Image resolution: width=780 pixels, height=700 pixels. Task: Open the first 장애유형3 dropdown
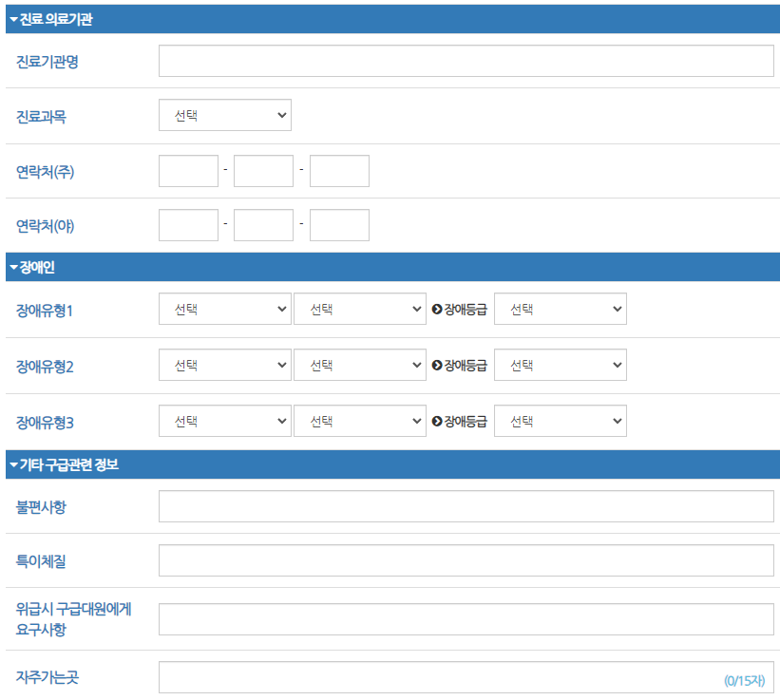225,421
